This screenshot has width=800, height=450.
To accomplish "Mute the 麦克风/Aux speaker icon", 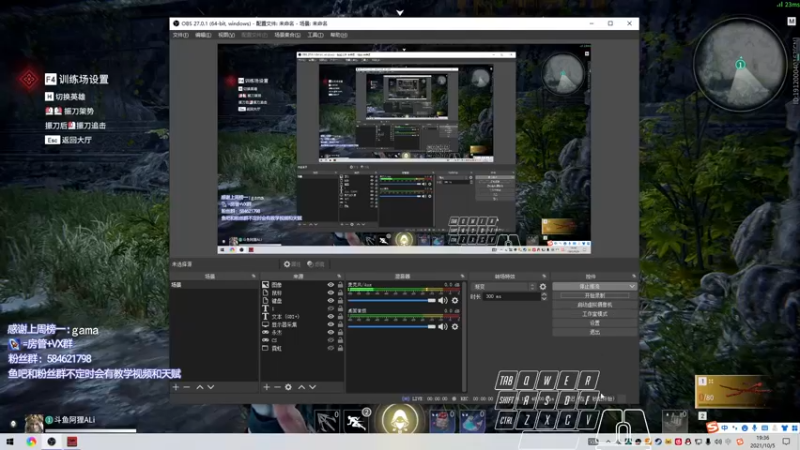I will pyautogui.click(x=443, y=301).
